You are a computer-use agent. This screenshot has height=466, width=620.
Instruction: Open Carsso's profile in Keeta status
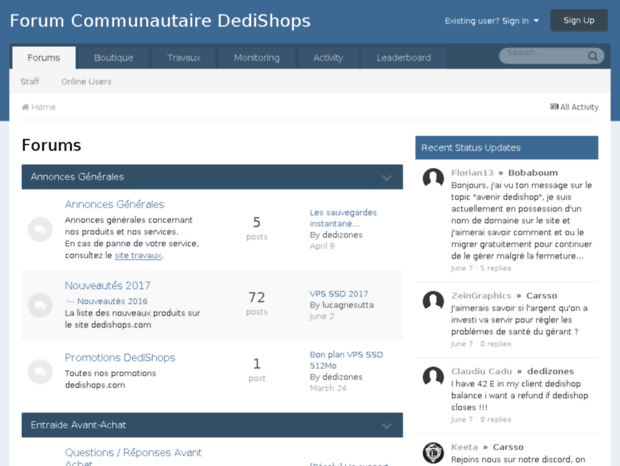[508, 447]
